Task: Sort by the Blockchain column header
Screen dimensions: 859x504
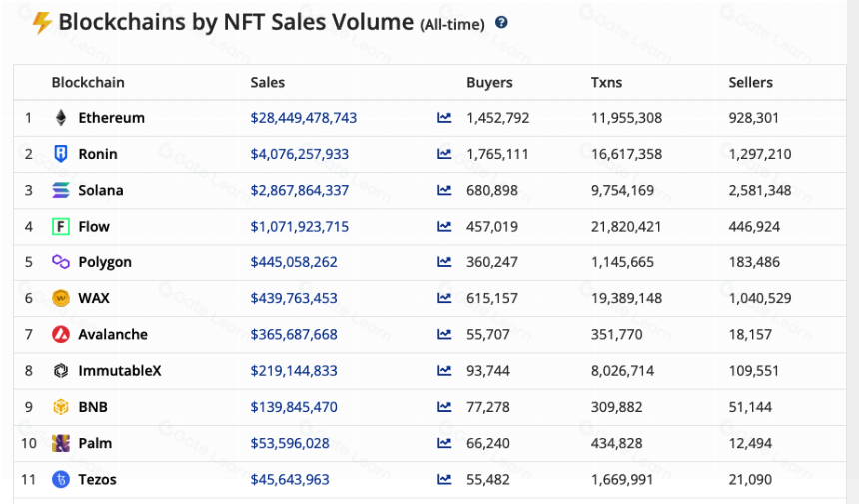Action: coord(88,82)
